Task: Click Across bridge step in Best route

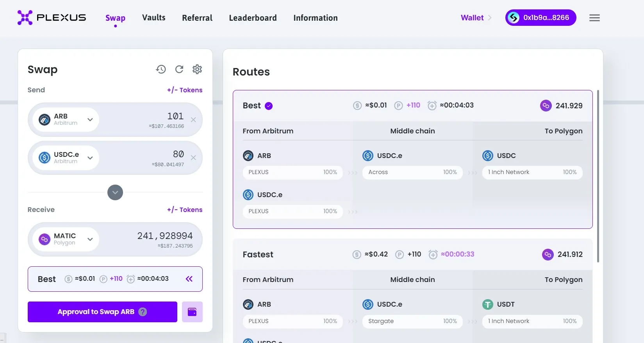Action: tap(412, 172)
